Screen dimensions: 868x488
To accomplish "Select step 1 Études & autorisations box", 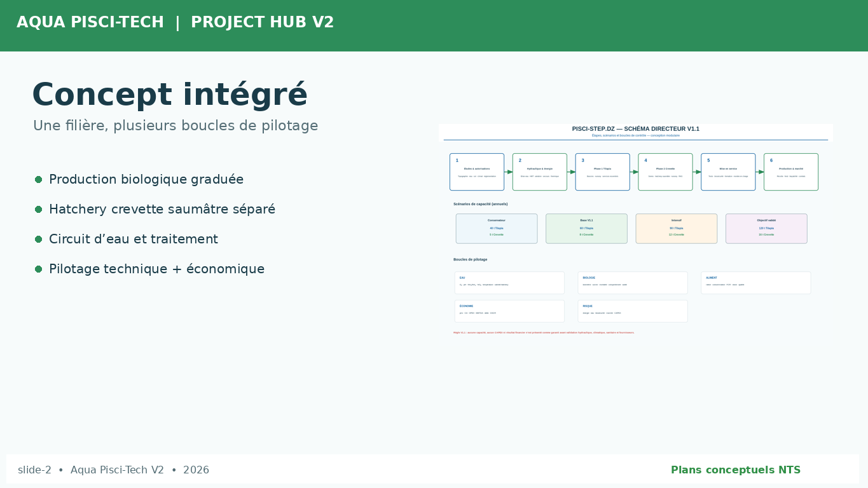I will [x=477, y=172].
